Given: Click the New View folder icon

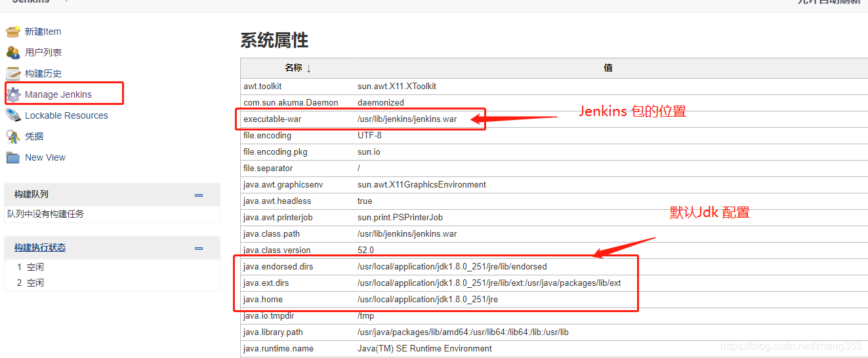Looking at the screenshot, I should pyautogui.click(x=13, y=157).
